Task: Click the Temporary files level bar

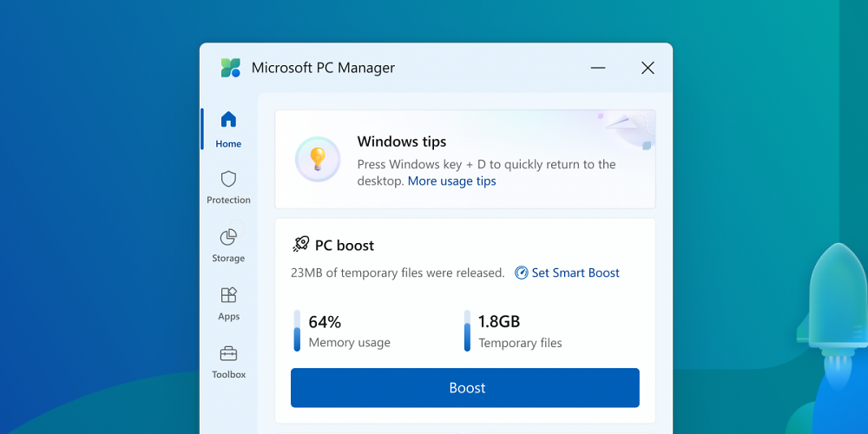Action: point(467,331)
